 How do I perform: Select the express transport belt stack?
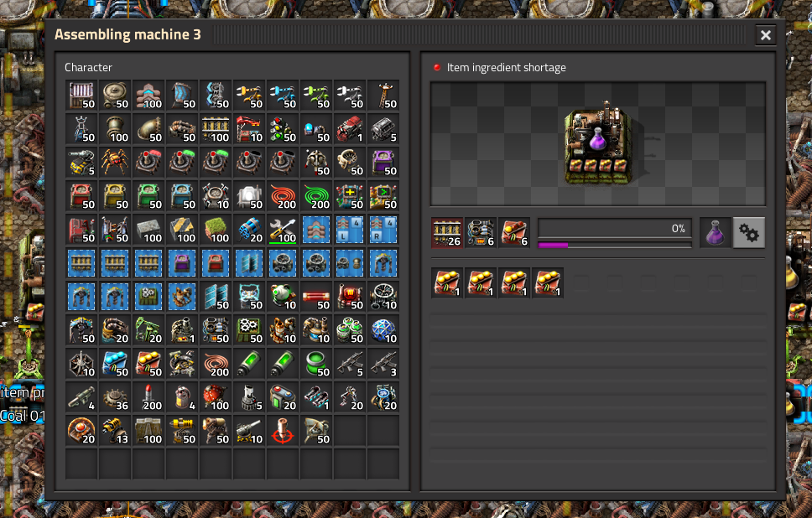(x=148, y=96)
